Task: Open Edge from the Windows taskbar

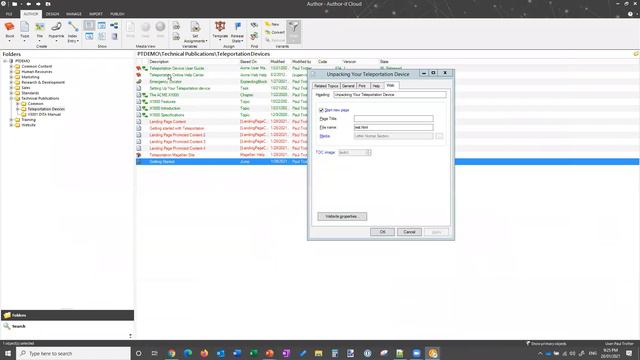Action: (x=188, y=353)
